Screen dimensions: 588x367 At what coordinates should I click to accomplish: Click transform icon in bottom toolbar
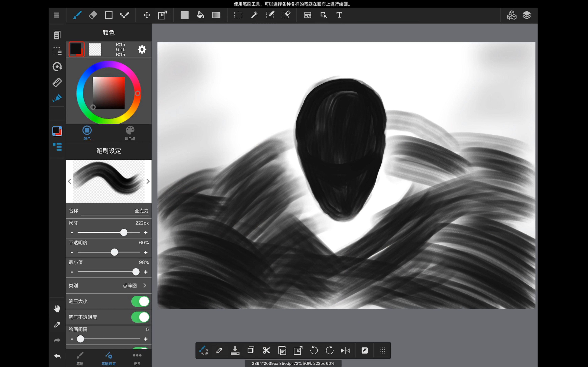pos(298,351)
